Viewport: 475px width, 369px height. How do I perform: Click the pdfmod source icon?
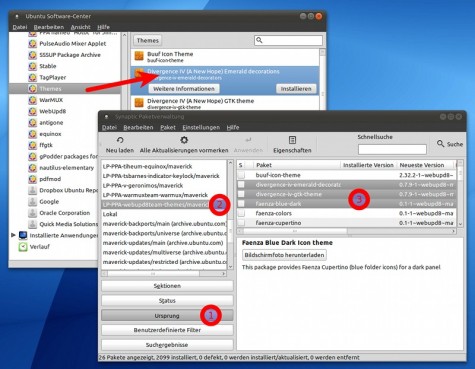pyautogui.click(x=32, y=179)
